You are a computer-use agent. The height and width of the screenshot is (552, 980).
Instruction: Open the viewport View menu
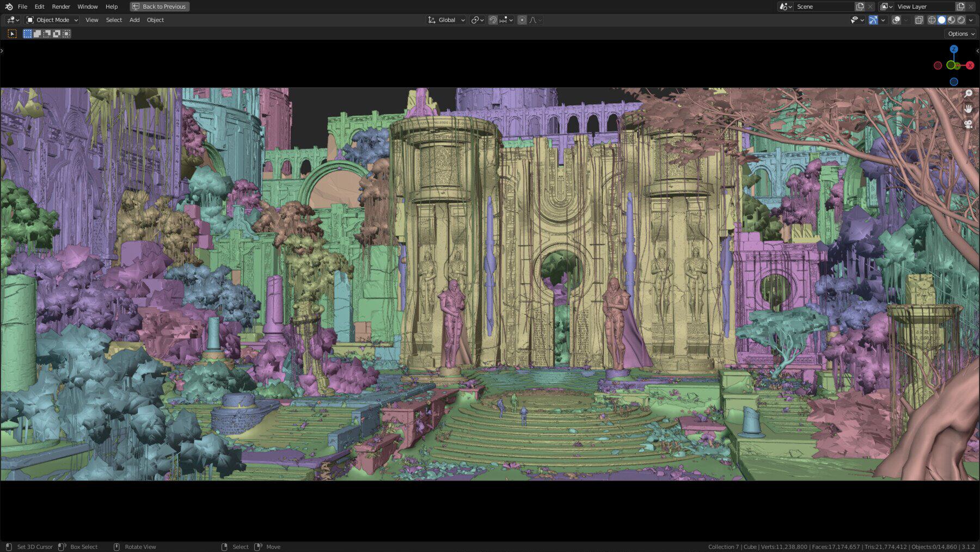click(91, 20)
